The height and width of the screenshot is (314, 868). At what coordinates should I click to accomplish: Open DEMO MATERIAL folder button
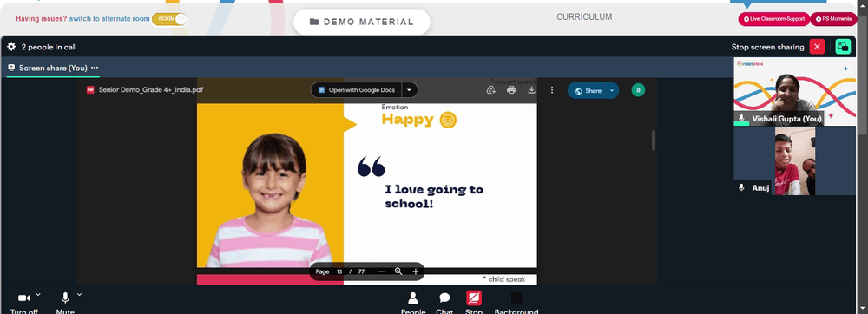tap(361, 22)
